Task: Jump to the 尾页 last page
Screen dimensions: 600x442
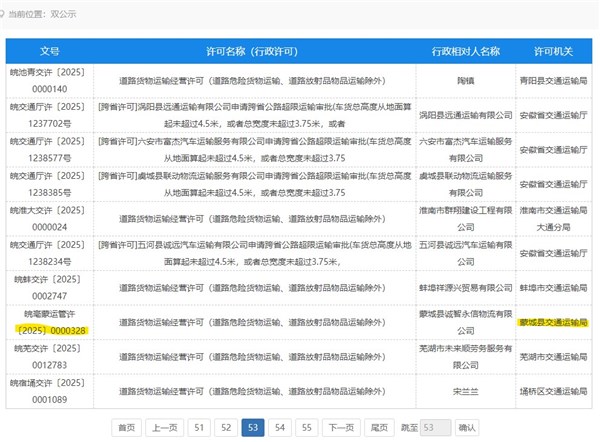Action: click(x=380, y=427)
